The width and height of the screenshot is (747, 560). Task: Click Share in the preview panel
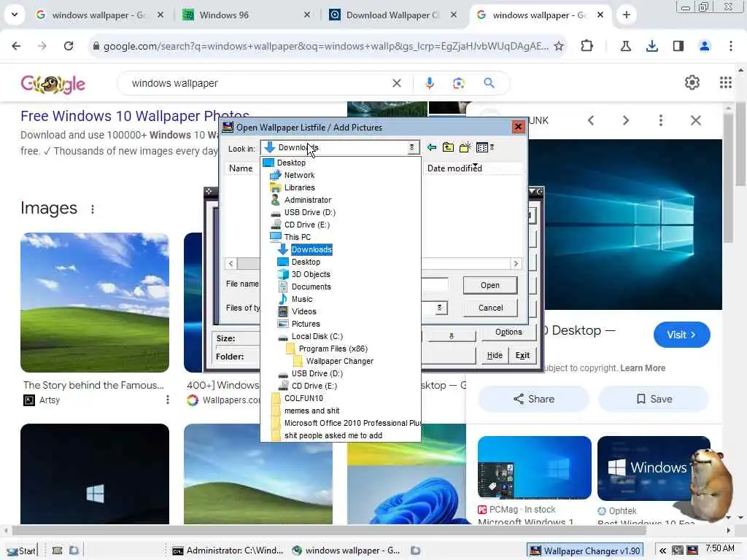tap(533, 399)
